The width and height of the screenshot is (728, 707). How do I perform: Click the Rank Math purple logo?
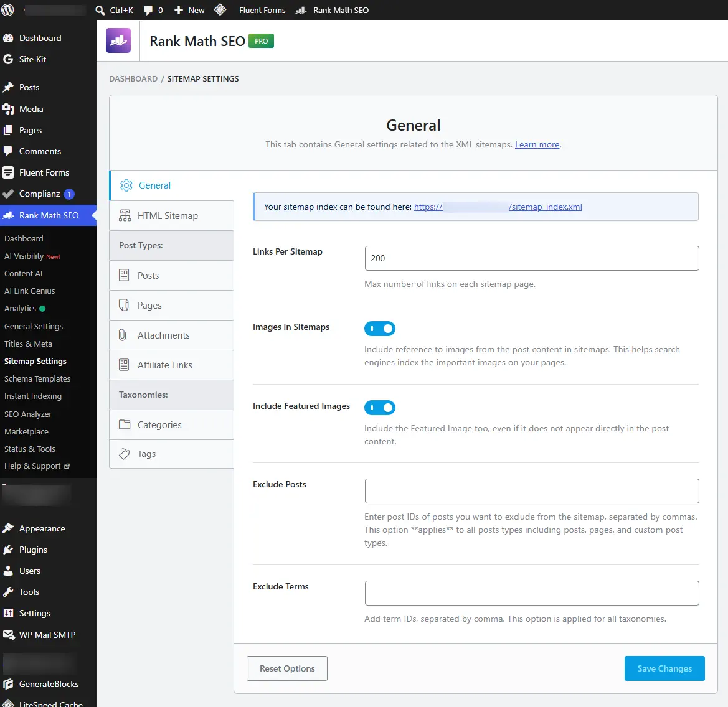click(118, 40)
